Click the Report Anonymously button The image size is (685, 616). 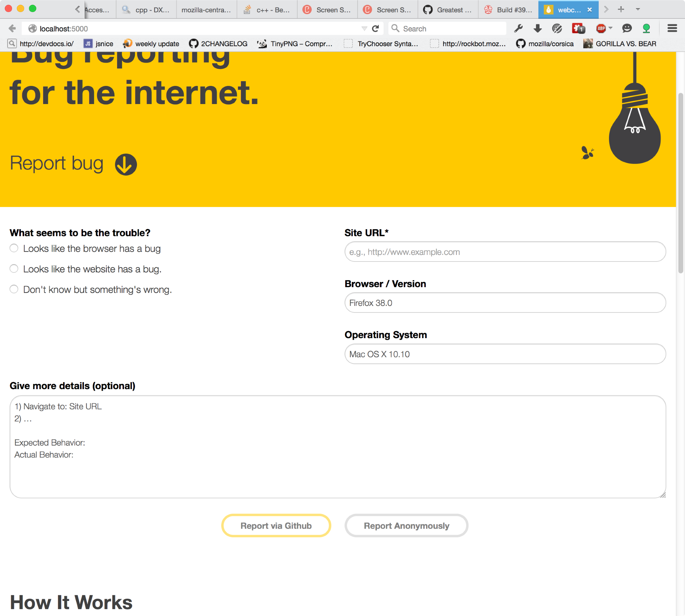tap(406, 526)
